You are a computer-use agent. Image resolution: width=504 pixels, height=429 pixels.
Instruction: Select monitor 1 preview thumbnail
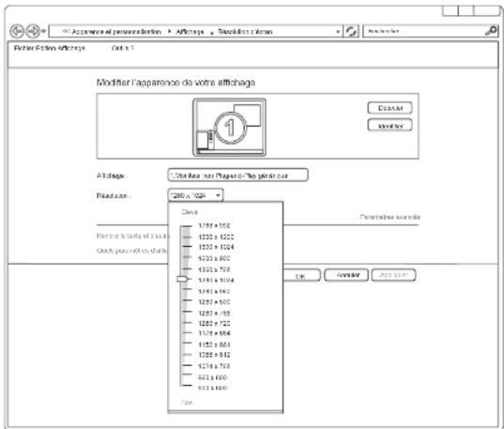(x=229, y=128)
